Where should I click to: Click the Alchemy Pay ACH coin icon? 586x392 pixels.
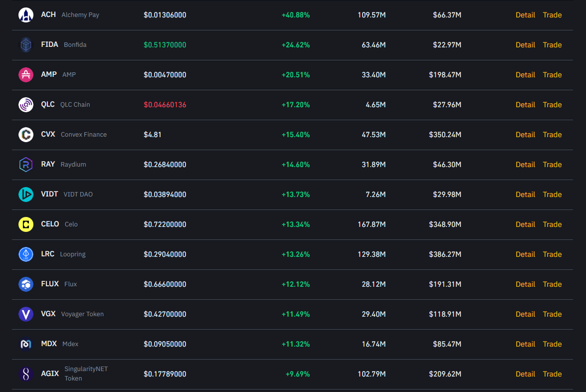point(26,15)
